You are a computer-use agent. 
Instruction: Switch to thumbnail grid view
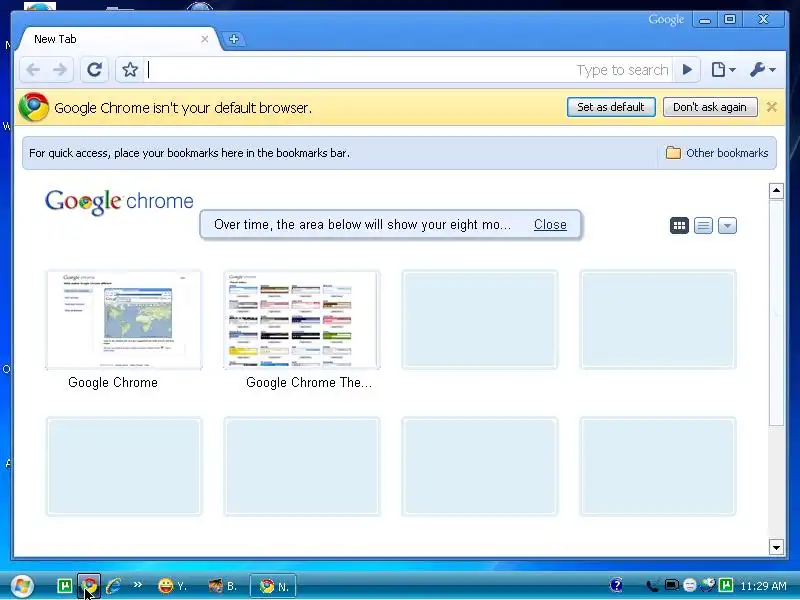pyautogui.click(x=679, y=226)
